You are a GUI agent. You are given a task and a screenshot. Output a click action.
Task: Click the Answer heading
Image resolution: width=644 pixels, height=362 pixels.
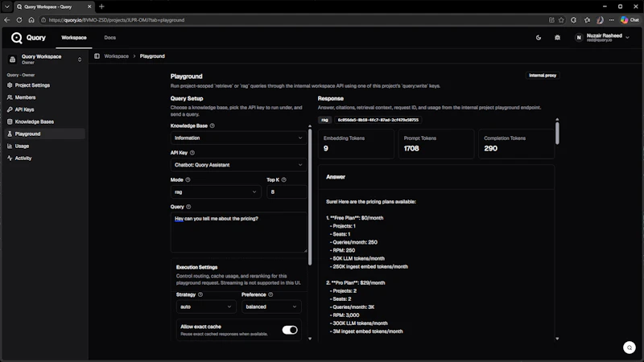[336, 177]
